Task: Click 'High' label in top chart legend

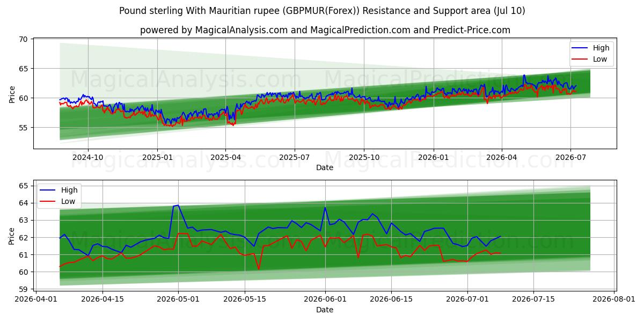Action: [x=601, y=48]
